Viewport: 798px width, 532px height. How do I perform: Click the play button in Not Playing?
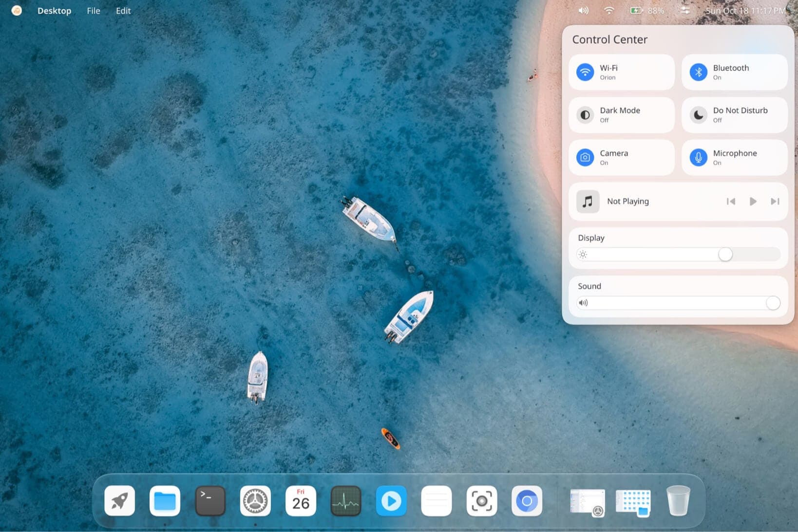(753, 202)
